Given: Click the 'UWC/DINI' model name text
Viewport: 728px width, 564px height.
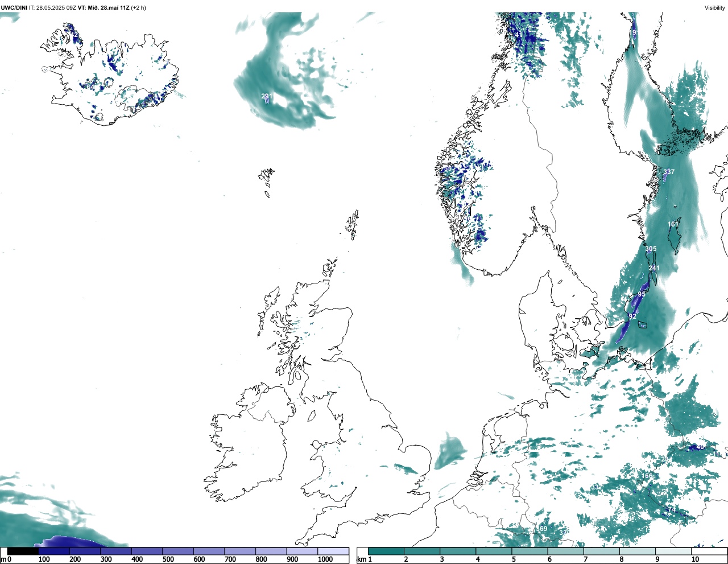Looking at the screenshot, I should (x=14, y=7).
